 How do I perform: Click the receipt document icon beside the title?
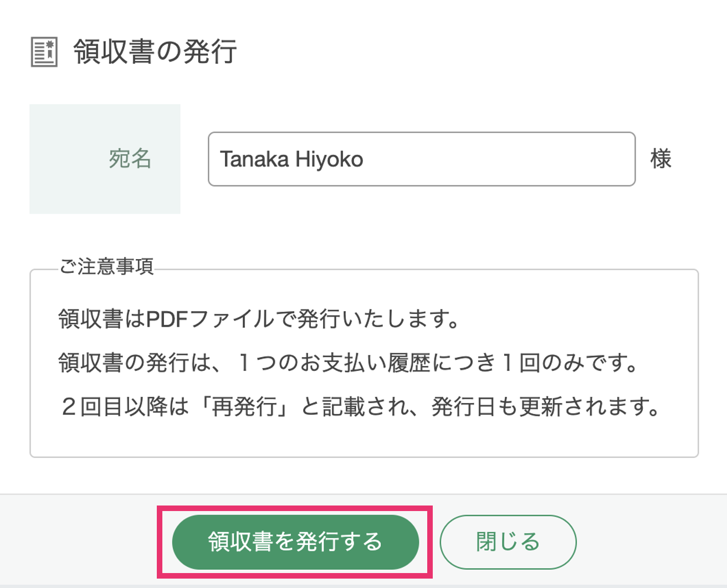44,52
